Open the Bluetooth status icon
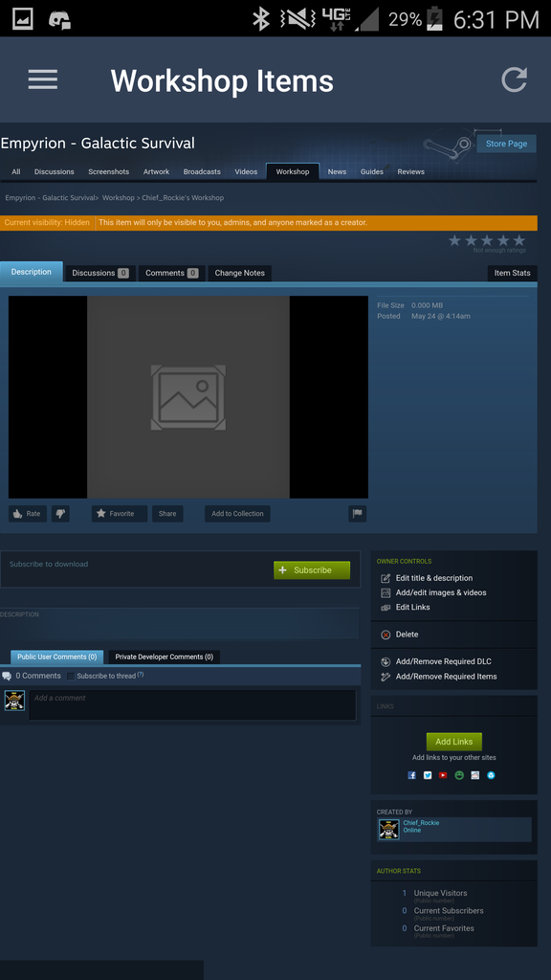Screen dimensions: 551x980 pos(260,19)
